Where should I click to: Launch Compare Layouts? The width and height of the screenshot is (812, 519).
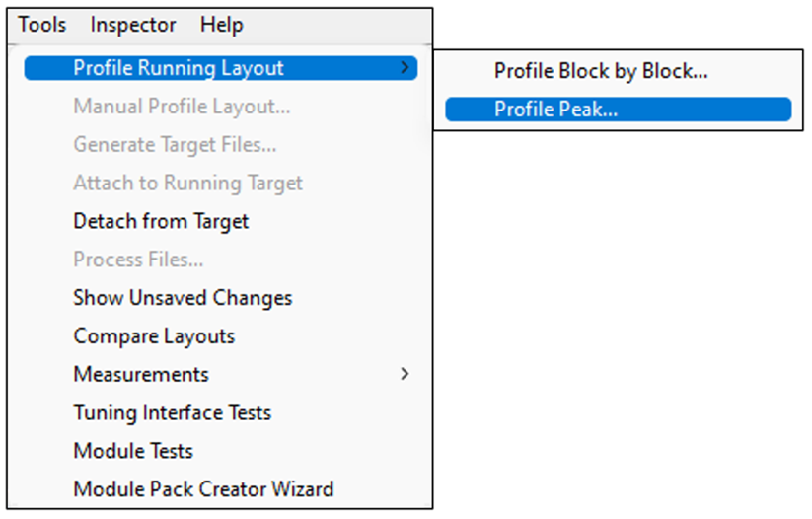click(154, 336)
